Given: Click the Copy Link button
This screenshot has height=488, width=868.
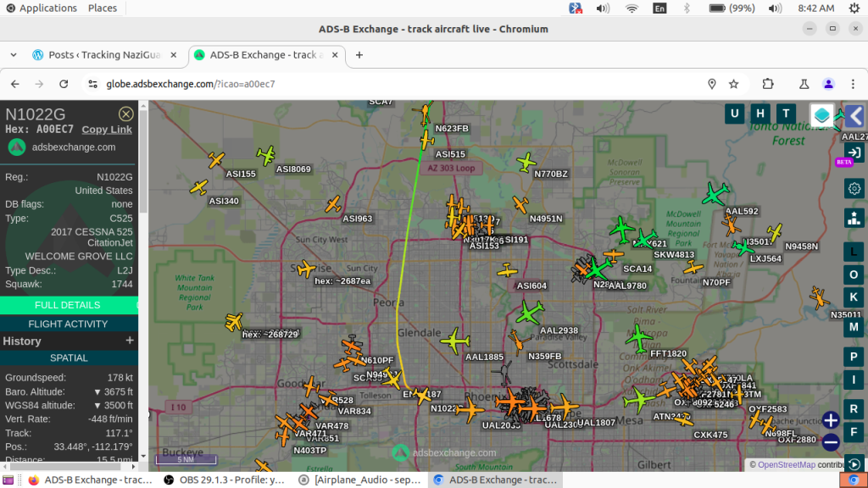Looking at the screenshot, I should coord(107,130).
